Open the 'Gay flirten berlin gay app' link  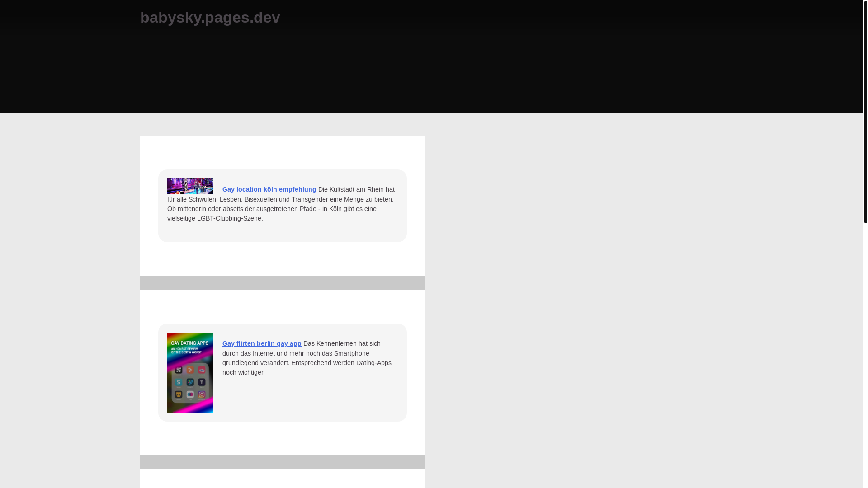[x=262, y=343]
